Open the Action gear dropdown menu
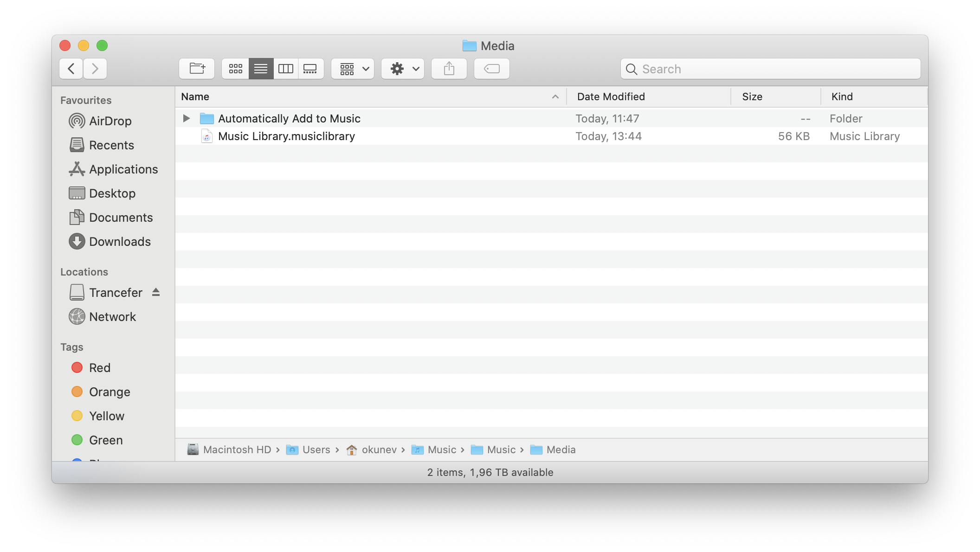 (403, 69)
